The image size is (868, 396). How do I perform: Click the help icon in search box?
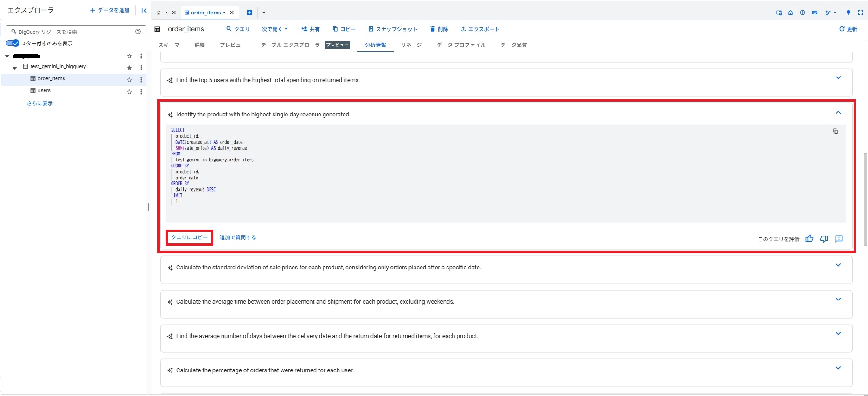point(138,32)
